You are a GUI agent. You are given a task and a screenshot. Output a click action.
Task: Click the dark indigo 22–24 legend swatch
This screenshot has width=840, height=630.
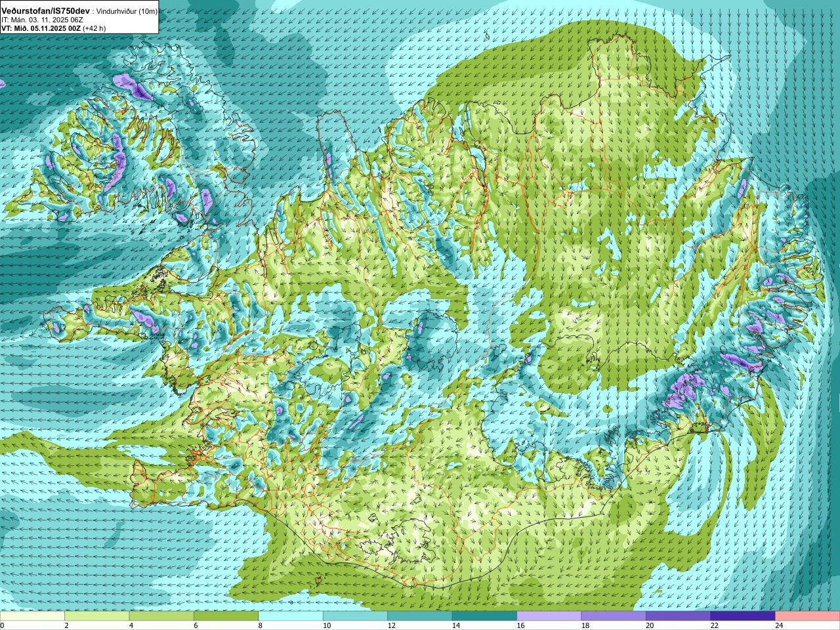tap(743, 616)
